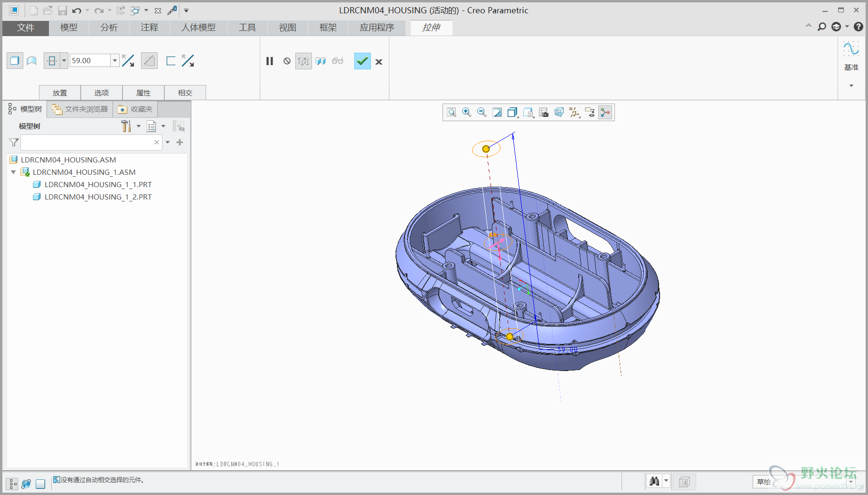Open the 放置 placement panel
Image resolution: width=868 pixels, height=495 pixels.
(x=60, y=93)
